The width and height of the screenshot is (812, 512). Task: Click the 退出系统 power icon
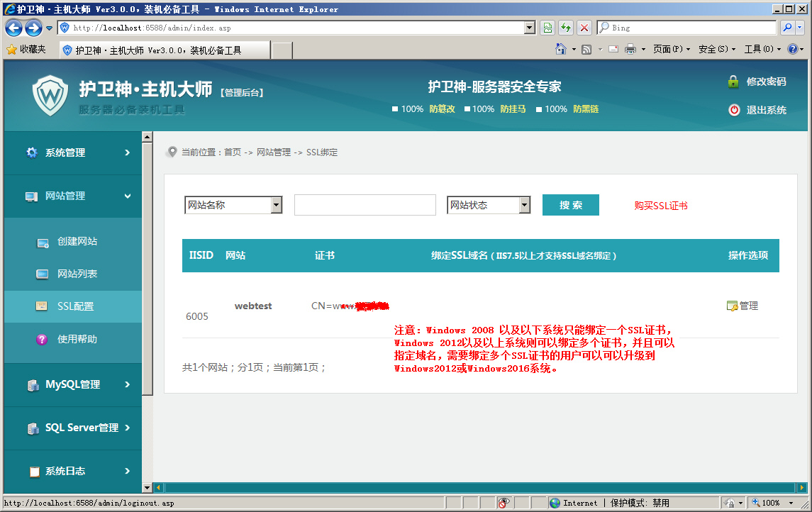click(733, 110)
